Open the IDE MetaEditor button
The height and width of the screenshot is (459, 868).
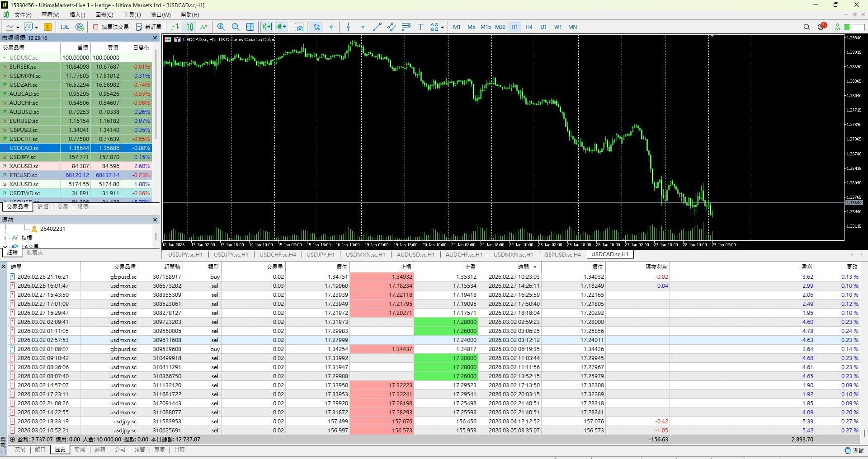click(65, 27)
